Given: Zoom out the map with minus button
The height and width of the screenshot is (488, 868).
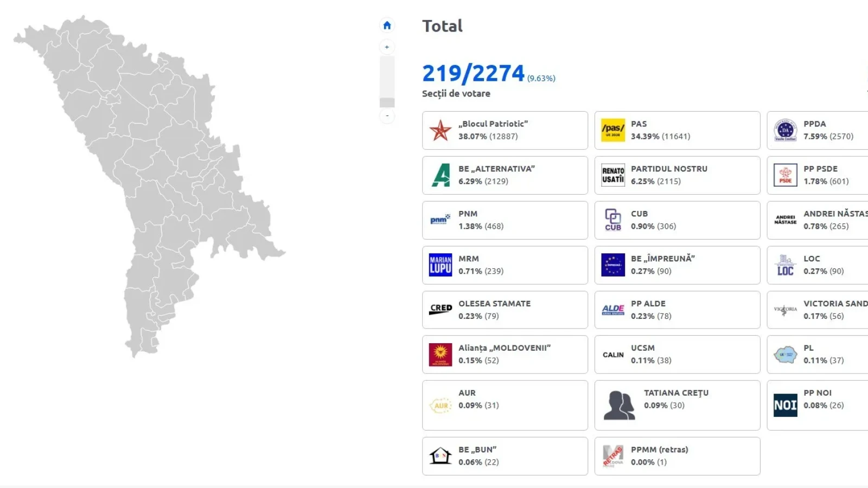Looking at the screenshot, I should (387, 115).
